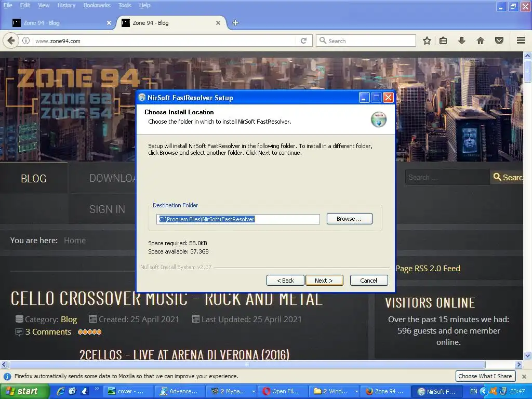
Task: Open the Blog category link
Action: (x=69, y=320)
